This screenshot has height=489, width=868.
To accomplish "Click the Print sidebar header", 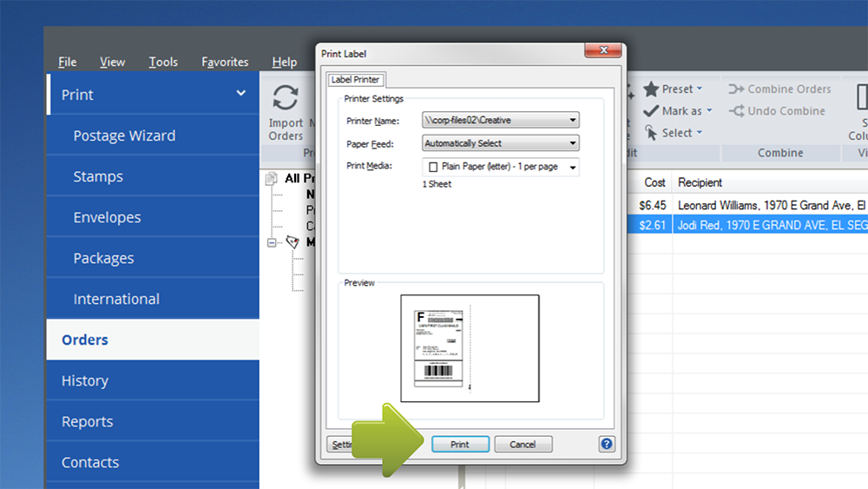I will [153, 94].
